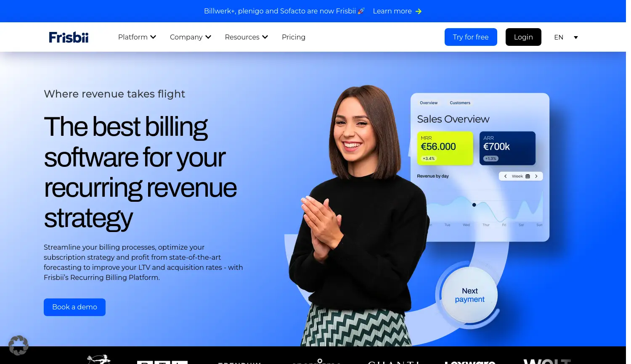This screenshot has height=364, width=631.
Task: Select the Customers tab in the sales card
Action: pyautogui.click(x=460, y=103)
